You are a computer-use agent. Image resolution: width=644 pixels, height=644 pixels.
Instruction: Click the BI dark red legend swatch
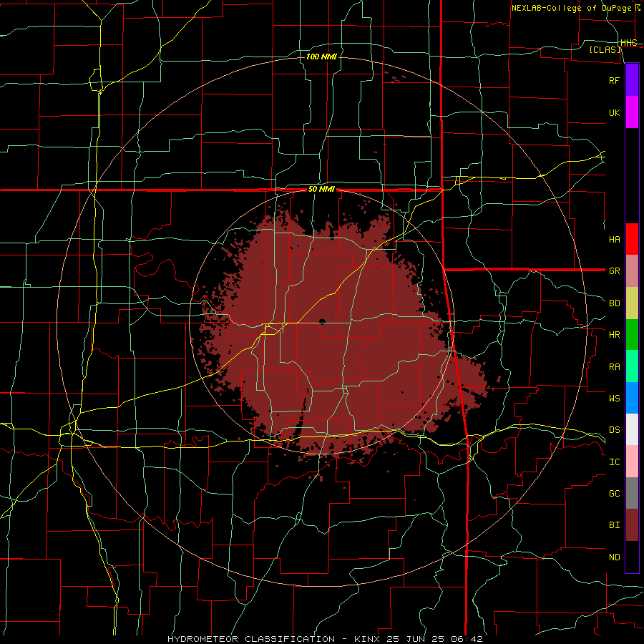[x=632, y=525]
